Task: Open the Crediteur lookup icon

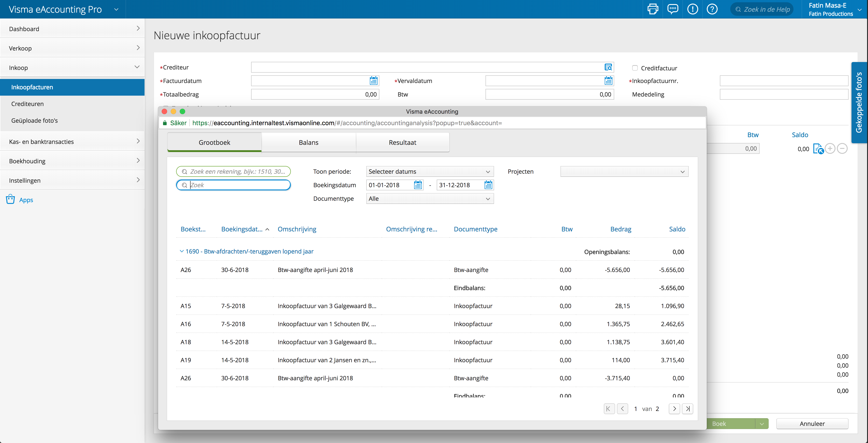Action: coord(608,67)
